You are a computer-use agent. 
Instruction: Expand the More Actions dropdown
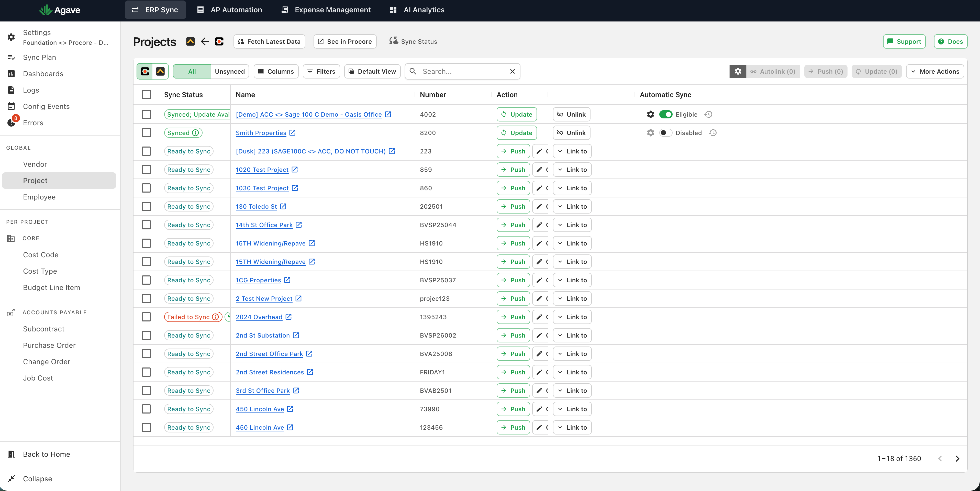pyautogui.click(x=935, y=72)
